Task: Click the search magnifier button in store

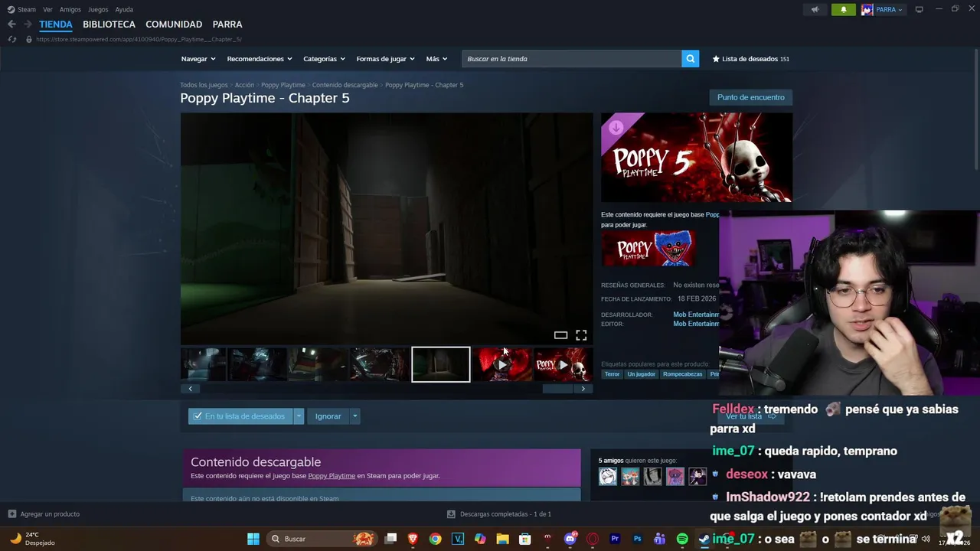Action: [690, 59]
